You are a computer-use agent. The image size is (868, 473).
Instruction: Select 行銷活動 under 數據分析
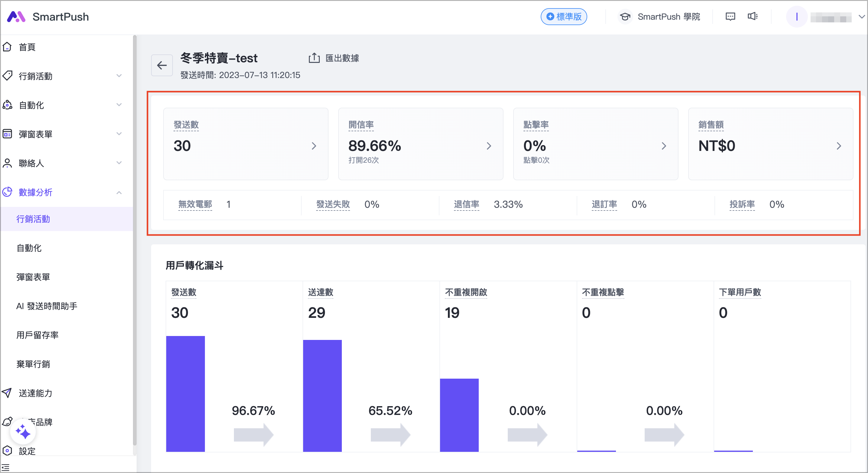[67, 219]
